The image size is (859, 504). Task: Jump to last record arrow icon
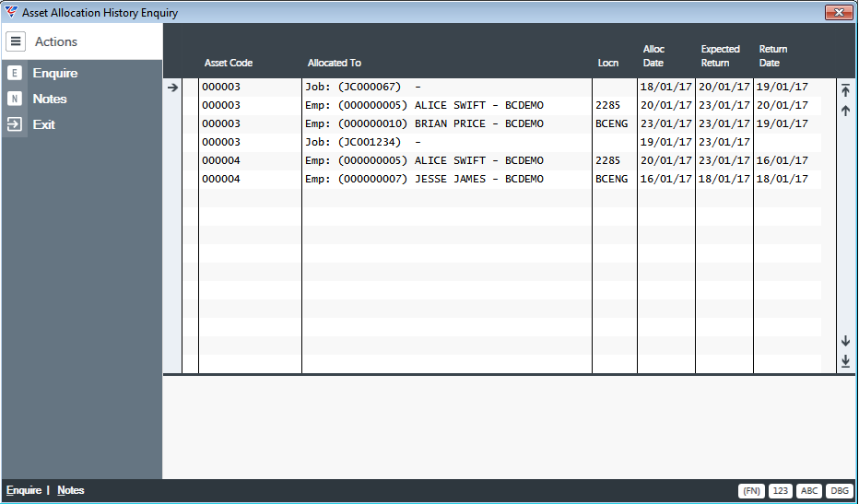coord(845,360)
